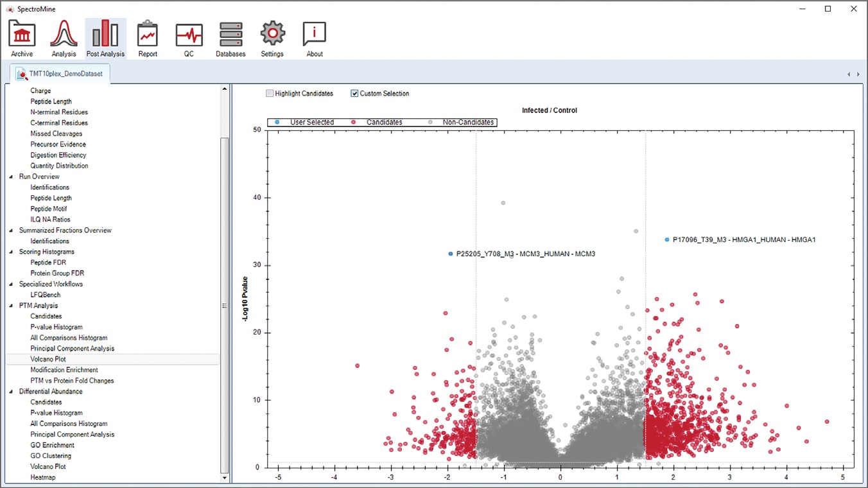Open Quantity Distribution item
This screenshot has height=488, width=868.
pos(59,166)
